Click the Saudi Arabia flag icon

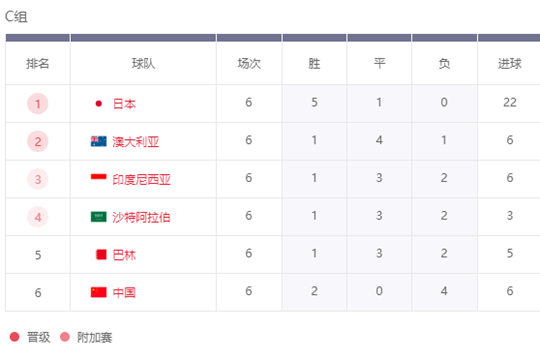(98, 217)
